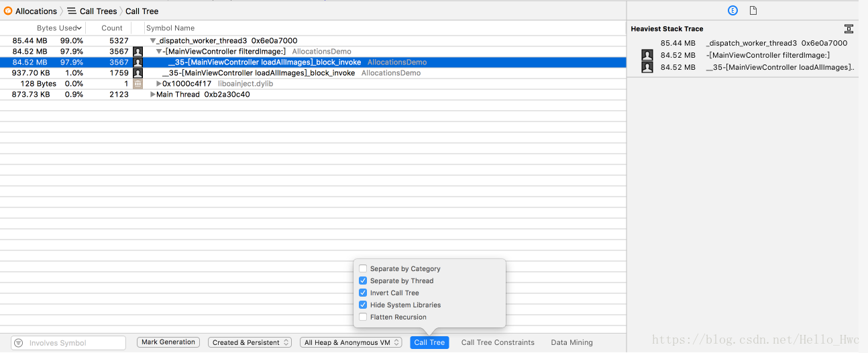Select the Extended Detail (E) inspector icon
This screenshot has height=353, width=868.
click(733, 11)
